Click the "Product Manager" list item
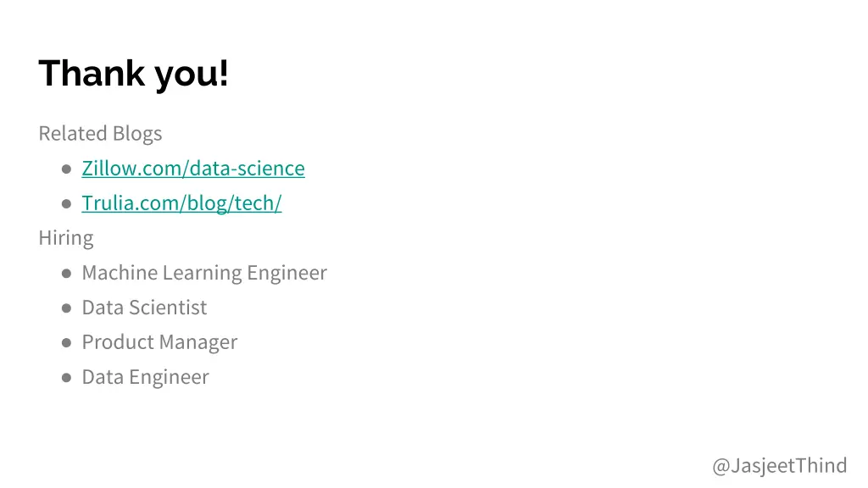The height and width of the screenshot is (488, 868). 159,342
